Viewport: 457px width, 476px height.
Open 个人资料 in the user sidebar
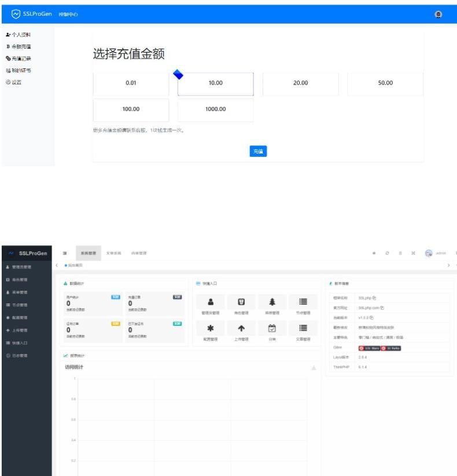click(18, 35)
